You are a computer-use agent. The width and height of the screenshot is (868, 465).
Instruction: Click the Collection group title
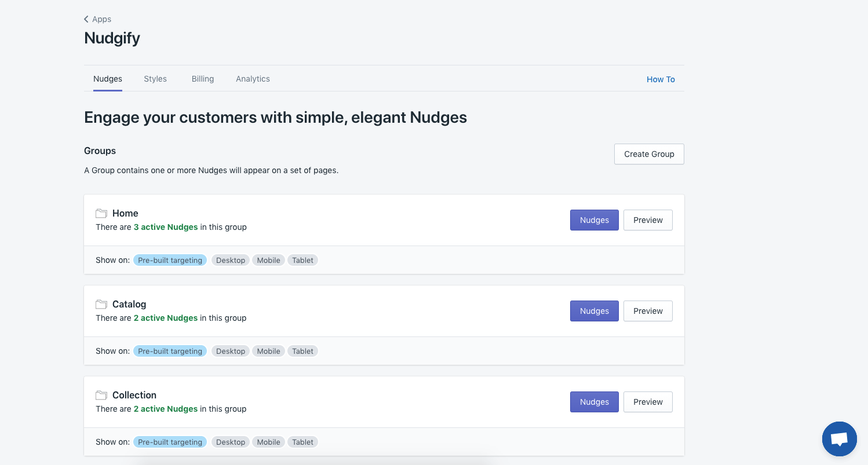134,395
